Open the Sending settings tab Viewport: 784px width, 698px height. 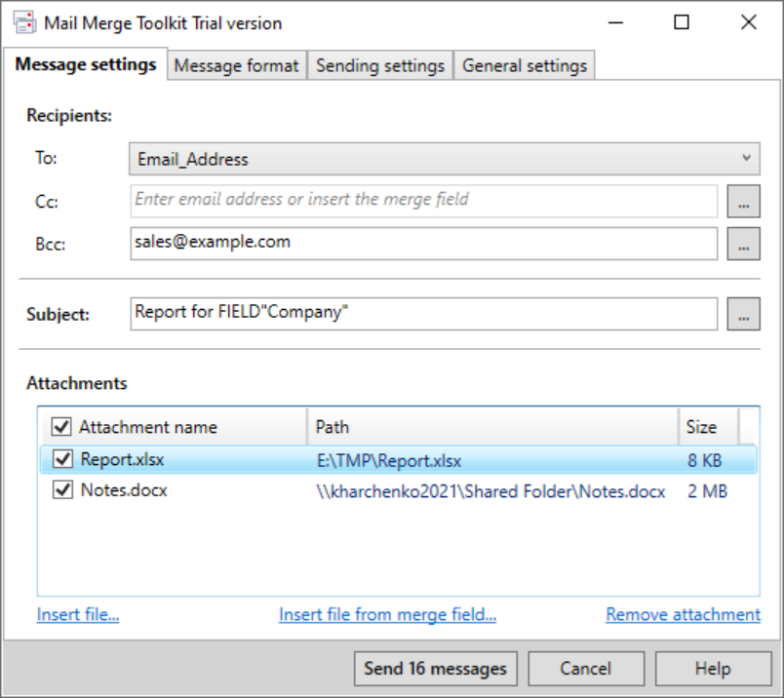click(x=380, y=66)
